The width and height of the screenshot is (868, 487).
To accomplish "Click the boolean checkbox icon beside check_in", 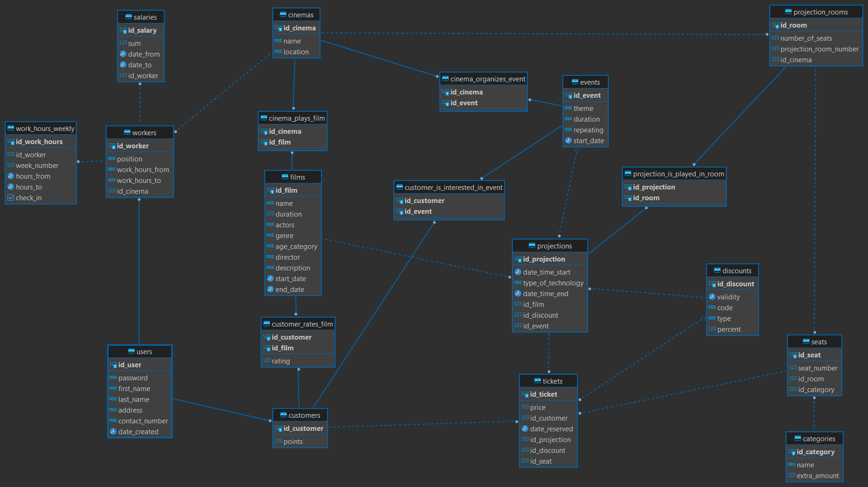I will (11, 197).
